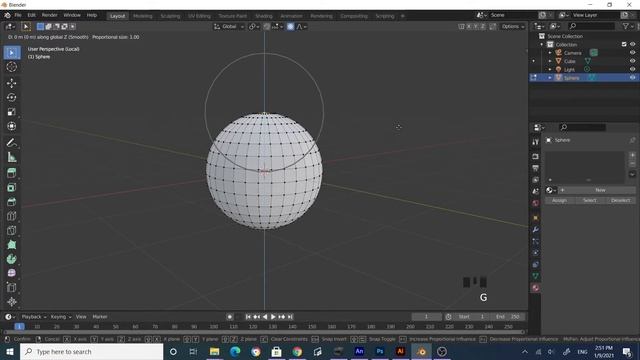Open the Tool properties tab
Screen dimensions: 640x360
pyautogui.click(x=536, y=142)
